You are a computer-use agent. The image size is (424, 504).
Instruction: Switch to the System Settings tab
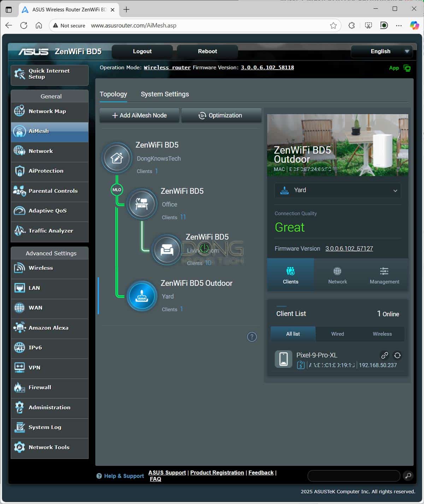point(165,94)
